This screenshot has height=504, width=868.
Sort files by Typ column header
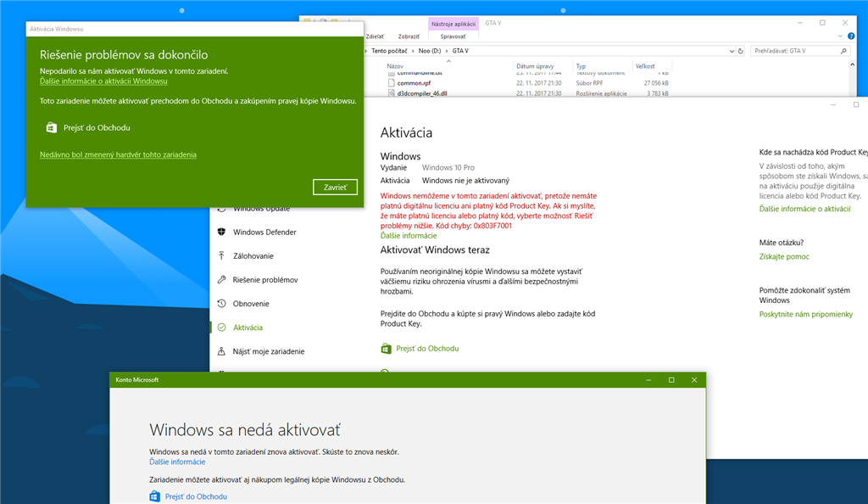click(x=581, y=66)
